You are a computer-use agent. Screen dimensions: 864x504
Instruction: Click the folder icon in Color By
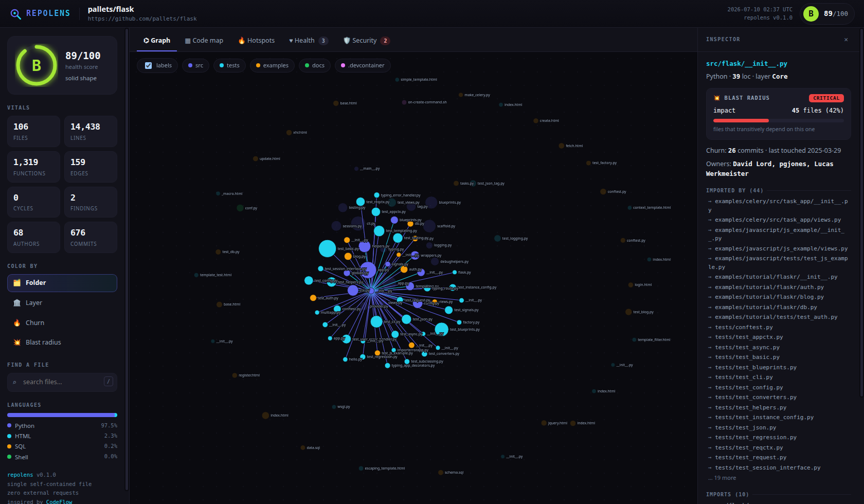pos(17,283)
